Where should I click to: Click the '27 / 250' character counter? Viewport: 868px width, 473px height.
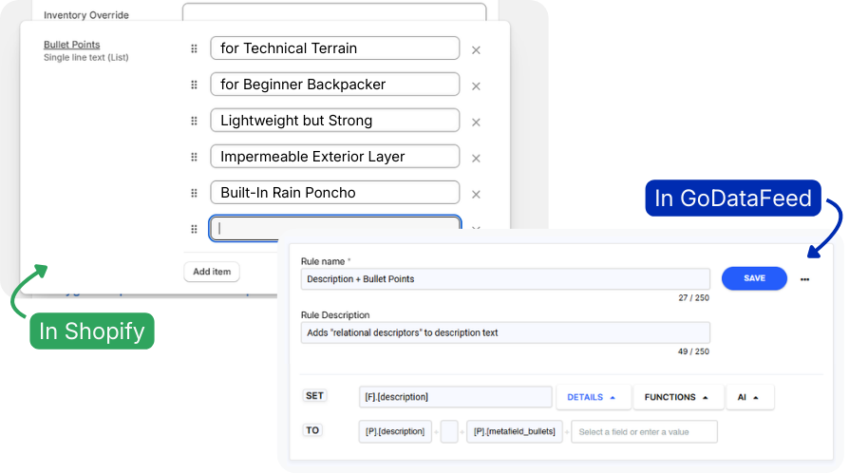(693, 297)
